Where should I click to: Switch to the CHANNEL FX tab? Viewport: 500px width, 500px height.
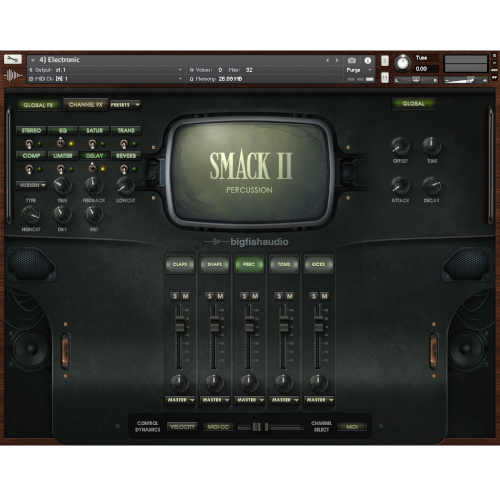point(86,105)
